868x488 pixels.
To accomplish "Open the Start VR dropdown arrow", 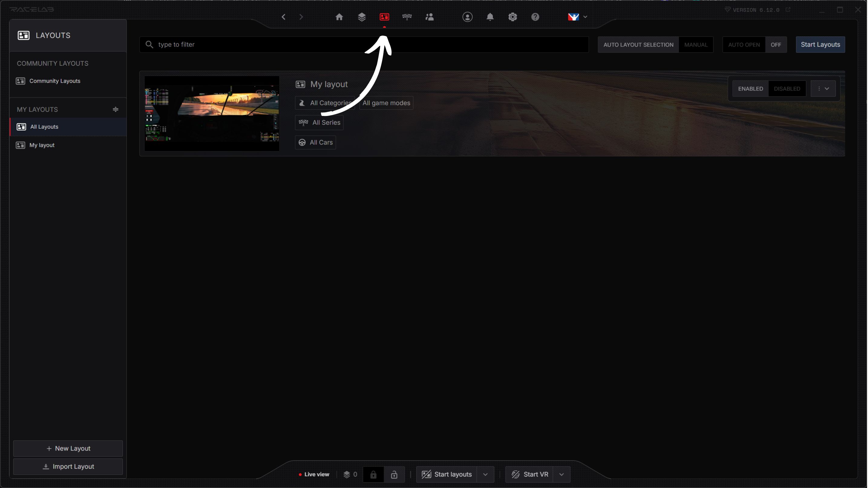I will [x=561, y=474].
